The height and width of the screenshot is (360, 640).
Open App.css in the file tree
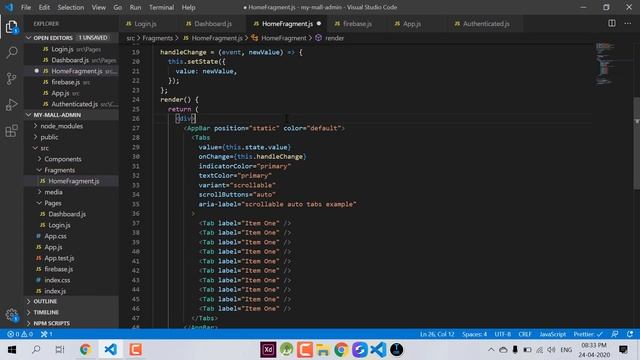click(x=56, y=236)
